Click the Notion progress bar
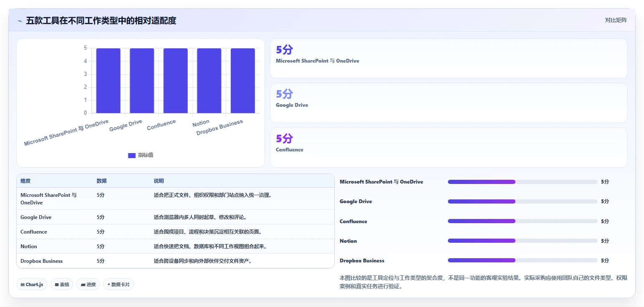644x307 pixels. [x=523, y=241]
